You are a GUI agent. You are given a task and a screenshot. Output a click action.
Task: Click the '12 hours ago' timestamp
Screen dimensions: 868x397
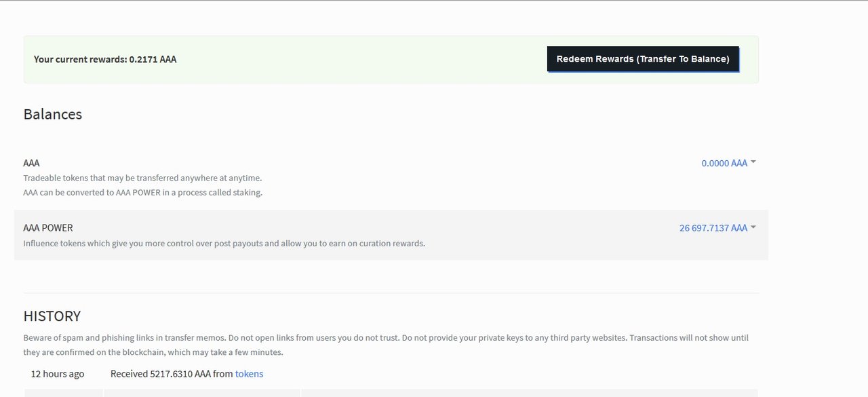click(58, 374)
